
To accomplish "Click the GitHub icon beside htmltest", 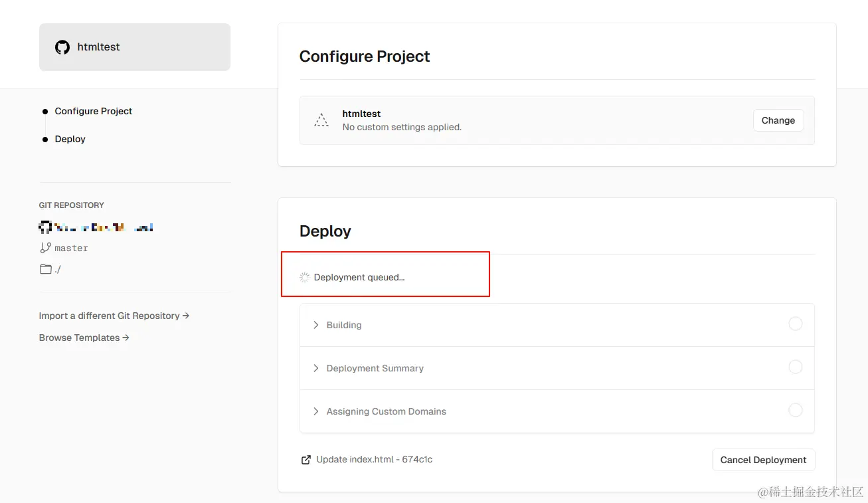I will (x=62, y=47).
